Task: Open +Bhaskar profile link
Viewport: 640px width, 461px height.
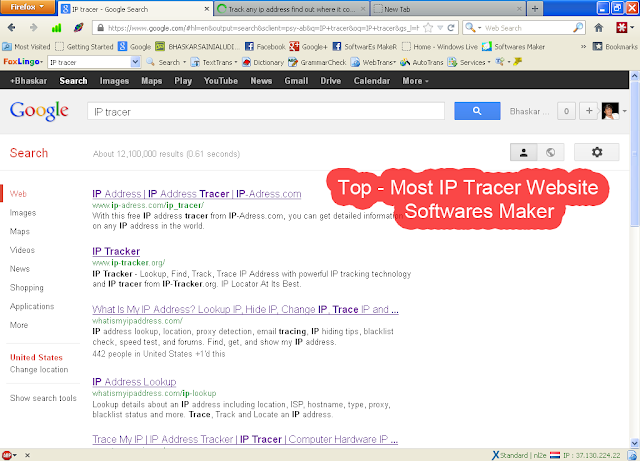Action: click(29, 81)
